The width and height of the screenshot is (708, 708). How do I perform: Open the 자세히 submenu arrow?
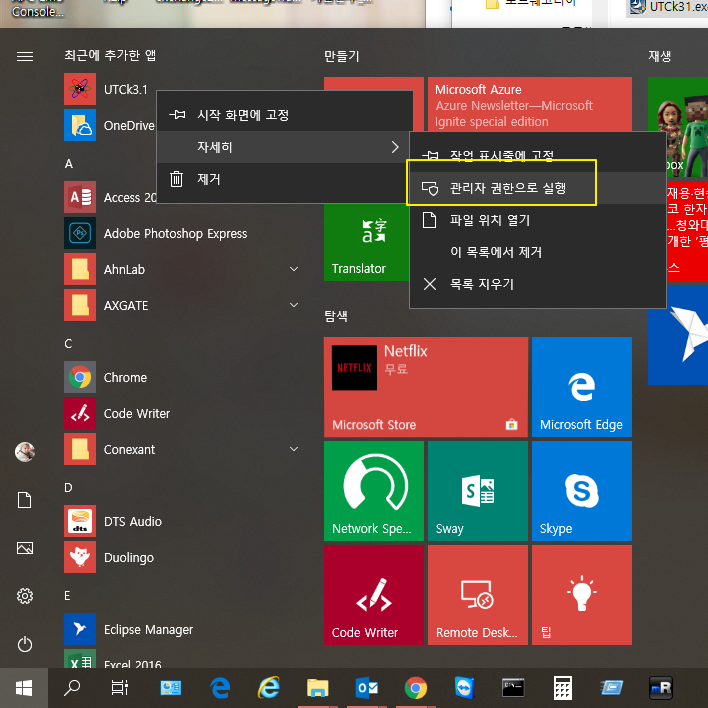click(x=395, y=147)
